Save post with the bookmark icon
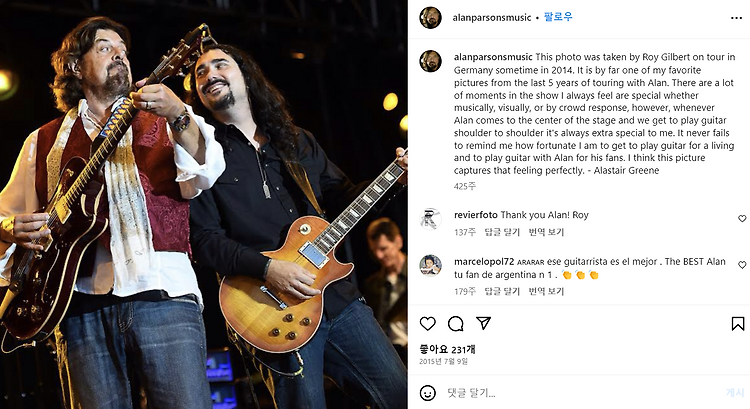Image resolution: width=750 pixels, height=409 pixels. pyautogui.click(x=738, y=324)
